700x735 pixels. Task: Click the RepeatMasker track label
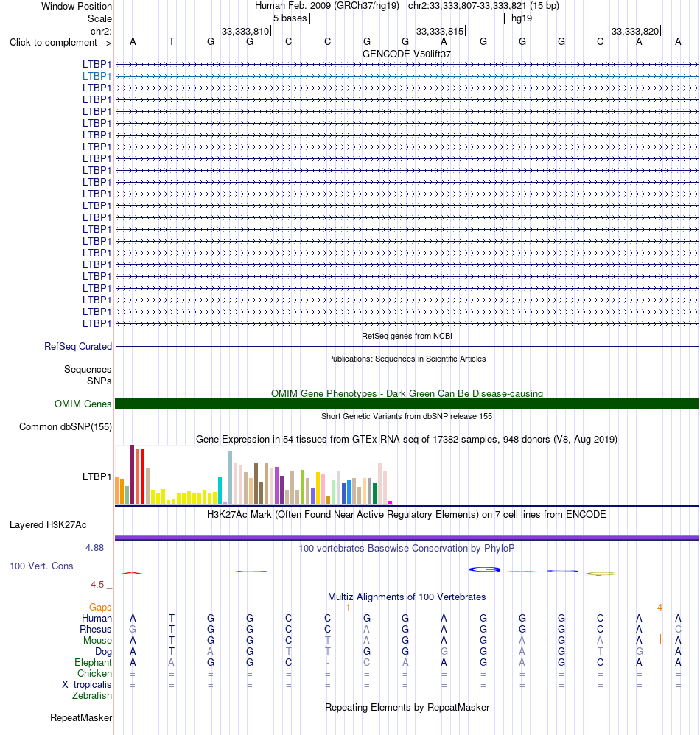(x=81, y=717)
